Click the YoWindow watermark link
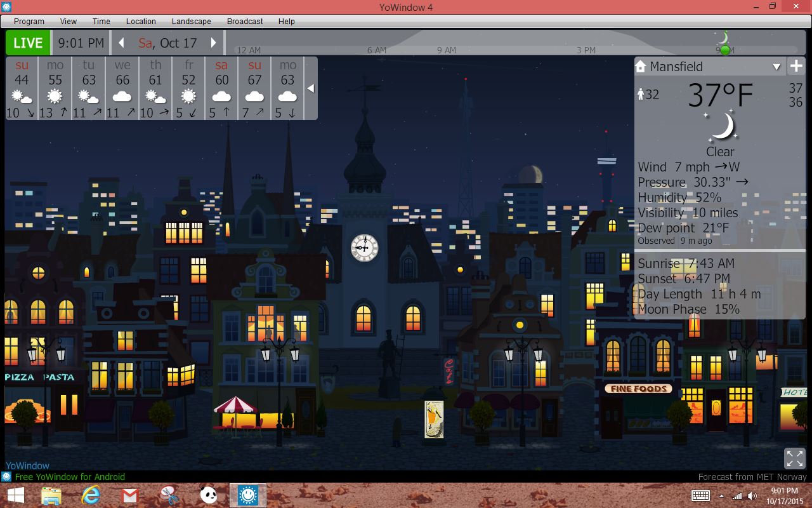 [27, 465]
